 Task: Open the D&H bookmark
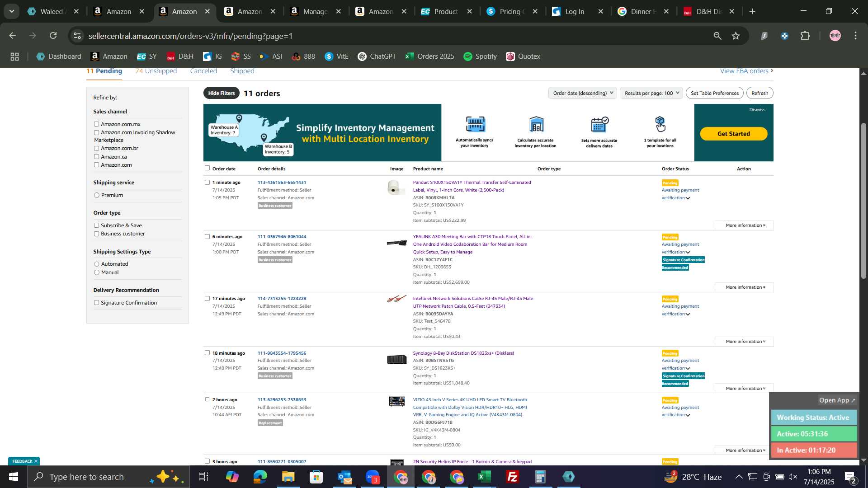(x=180, y=56)
